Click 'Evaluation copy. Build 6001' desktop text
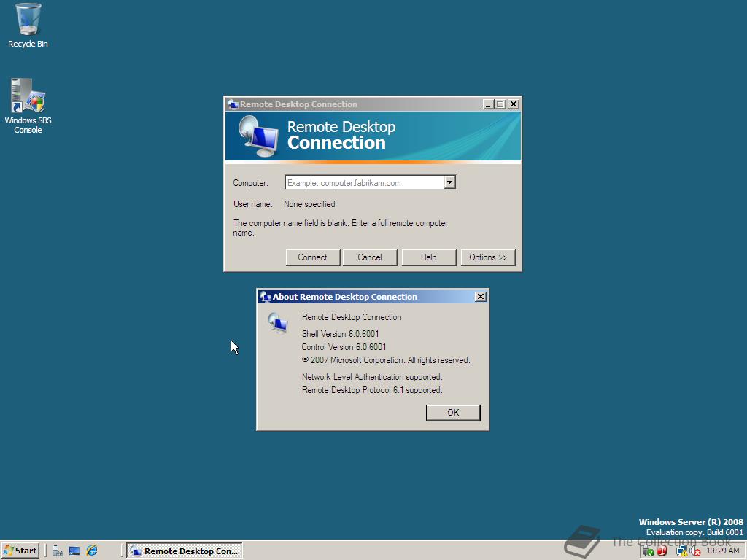This screenshot has height=560, width=747. (694, 532)
